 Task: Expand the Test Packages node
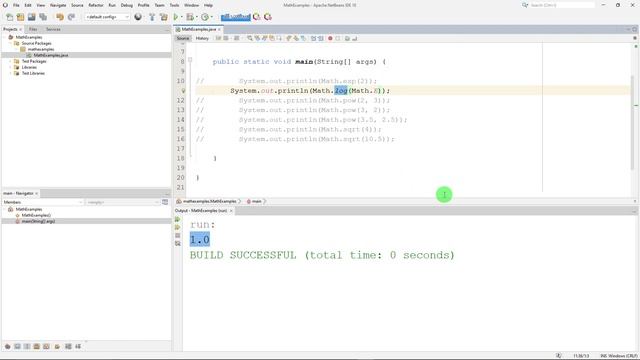click(11, 61)
